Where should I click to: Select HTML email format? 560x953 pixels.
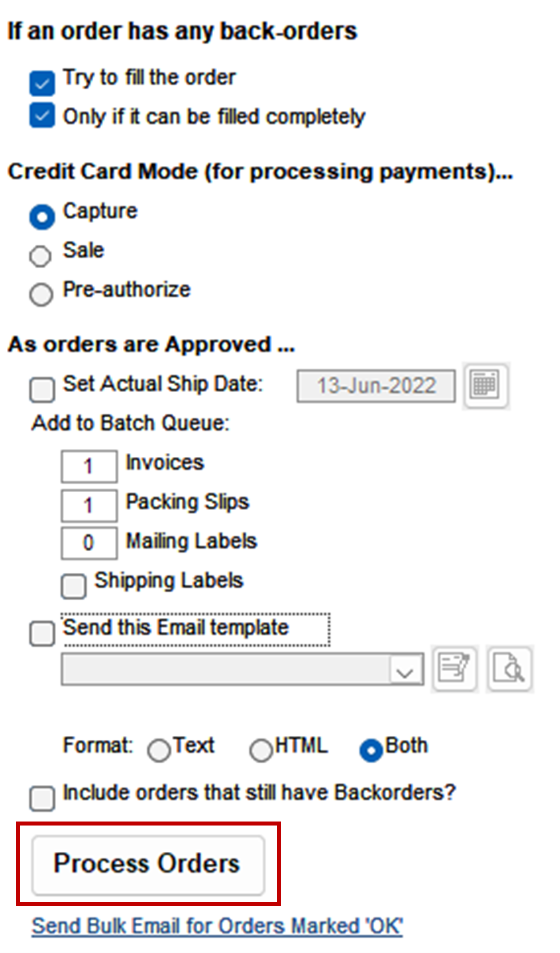pyautogui.click(x=261, y=750)
